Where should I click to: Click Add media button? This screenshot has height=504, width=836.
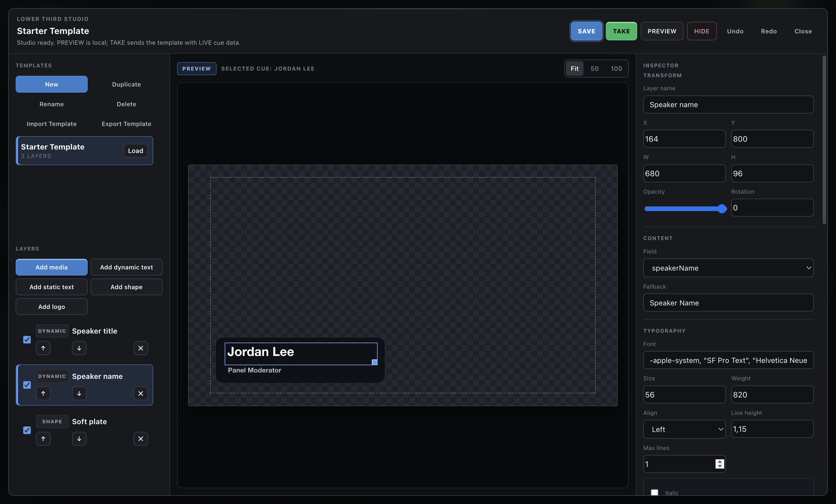point(52,267)
